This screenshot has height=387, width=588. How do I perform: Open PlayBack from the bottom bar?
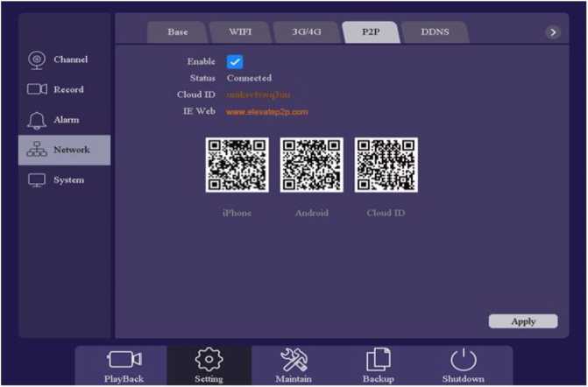pos(124,360)
